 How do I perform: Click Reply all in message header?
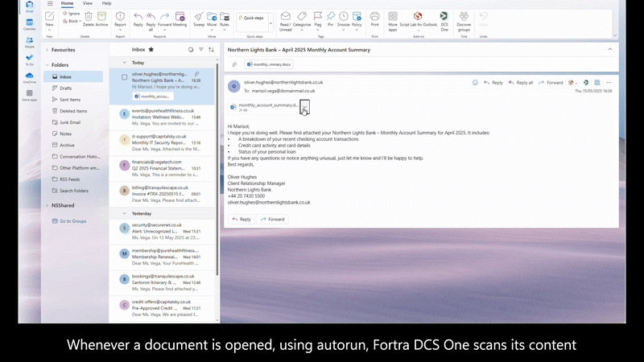coord(520,83)
